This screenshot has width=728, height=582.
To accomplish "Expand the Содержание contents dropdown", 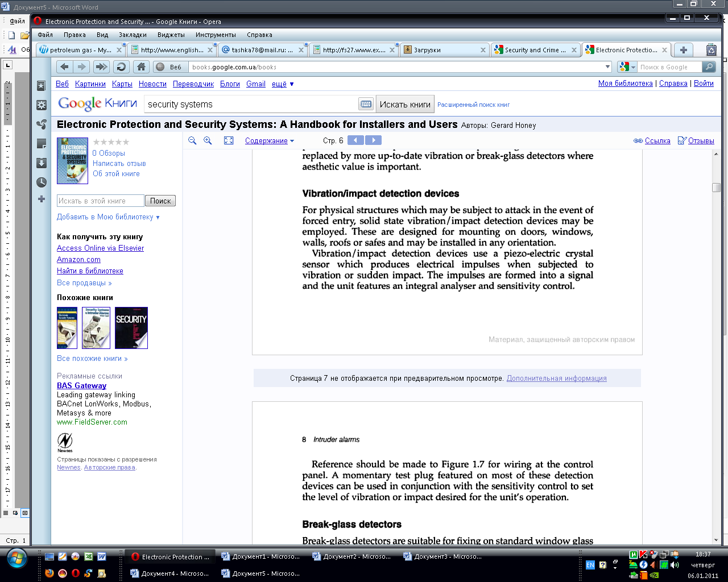I will 270,141.
